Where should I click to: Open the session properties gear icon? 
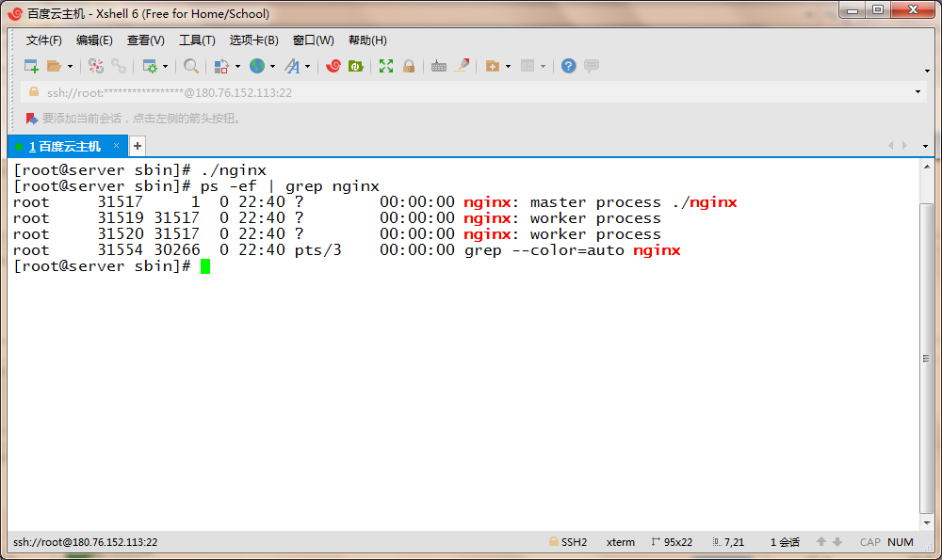[150, 66]
